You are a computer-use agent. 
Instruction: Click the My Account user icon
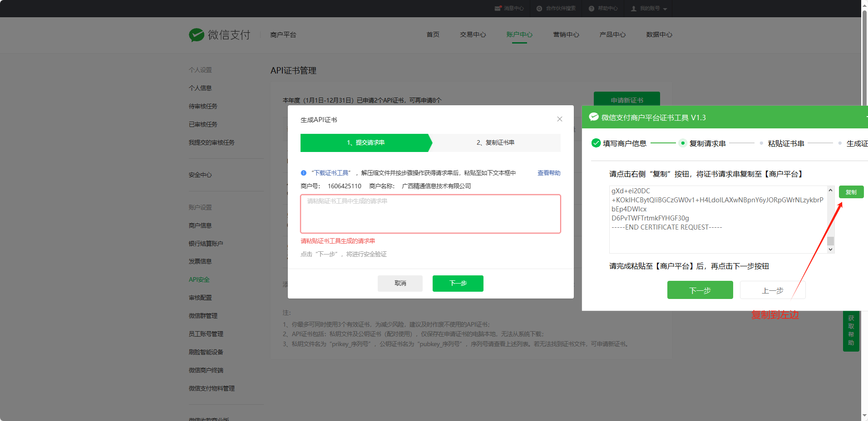click(634, 9)
